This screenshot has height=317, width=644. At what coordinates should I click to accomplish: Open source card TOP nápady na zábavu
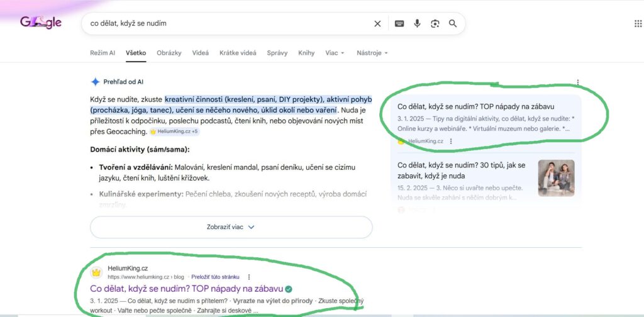[476, 107]
